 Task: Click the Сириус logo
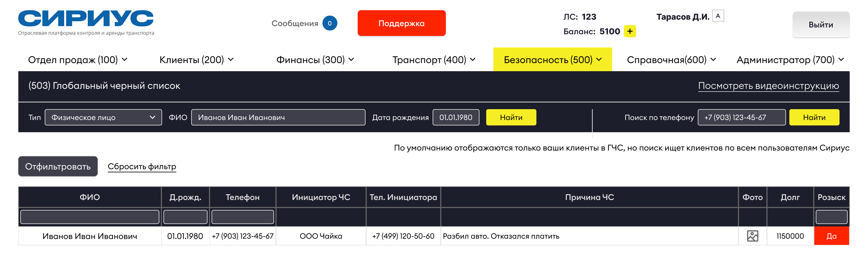[x=86, y=19]
